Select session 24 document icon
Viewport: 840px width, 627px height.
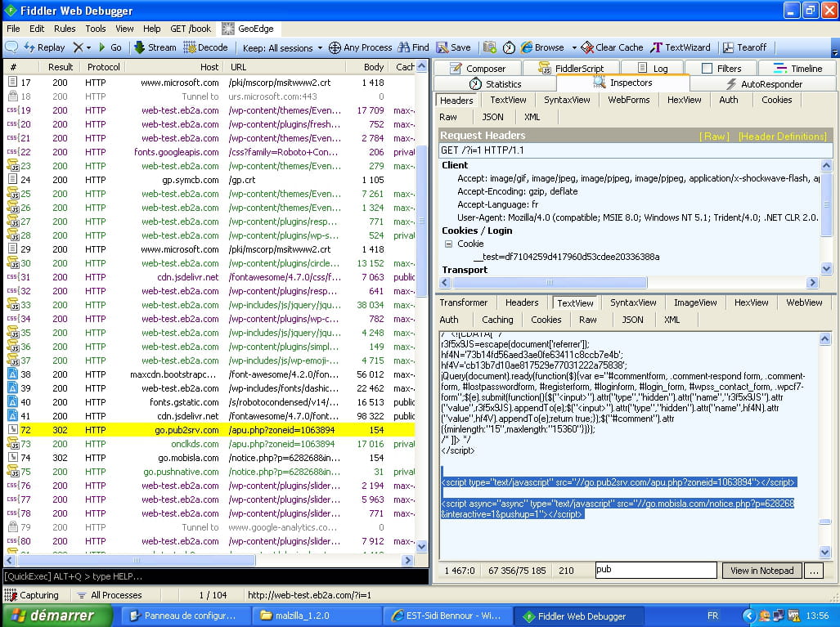pos(13,179)
